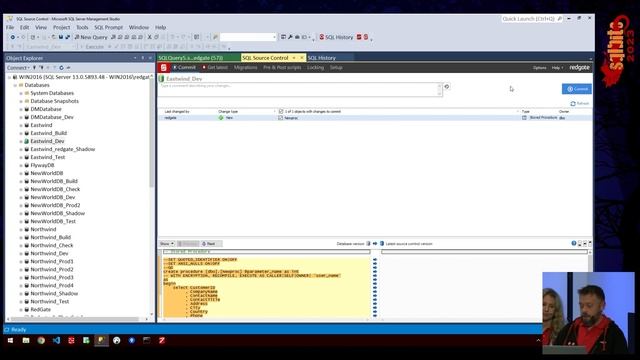Click the comment history icon beside the comment box

pos(447,87)
